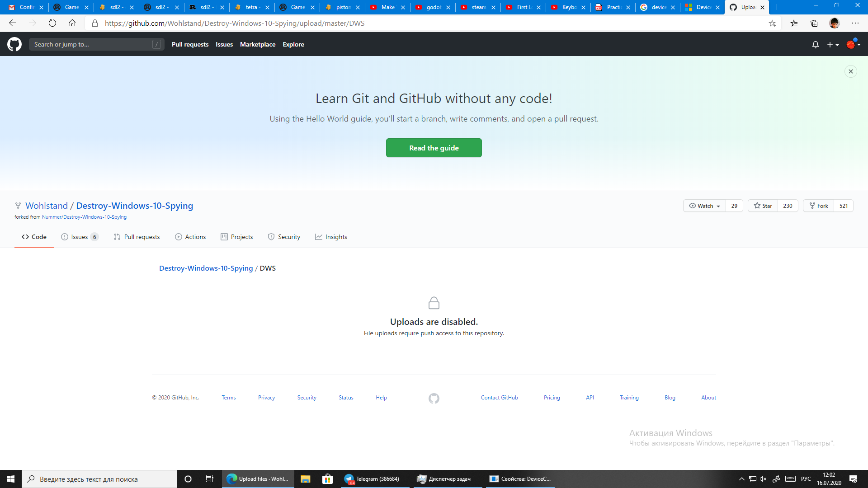Switch to the repository Security tab
This screenshot has height=488, width=868.
284,237
